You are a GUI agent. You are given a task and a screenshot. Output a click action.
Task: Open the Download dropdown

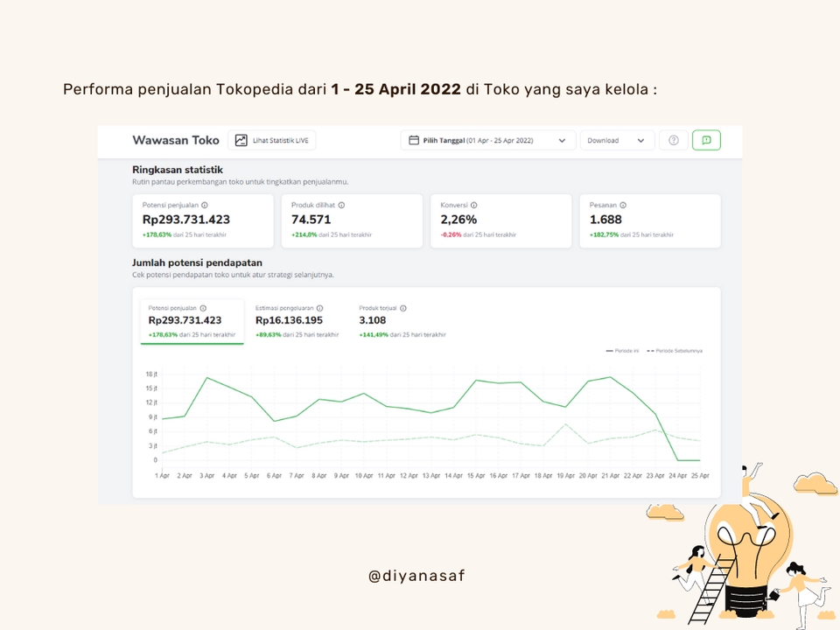617,140
